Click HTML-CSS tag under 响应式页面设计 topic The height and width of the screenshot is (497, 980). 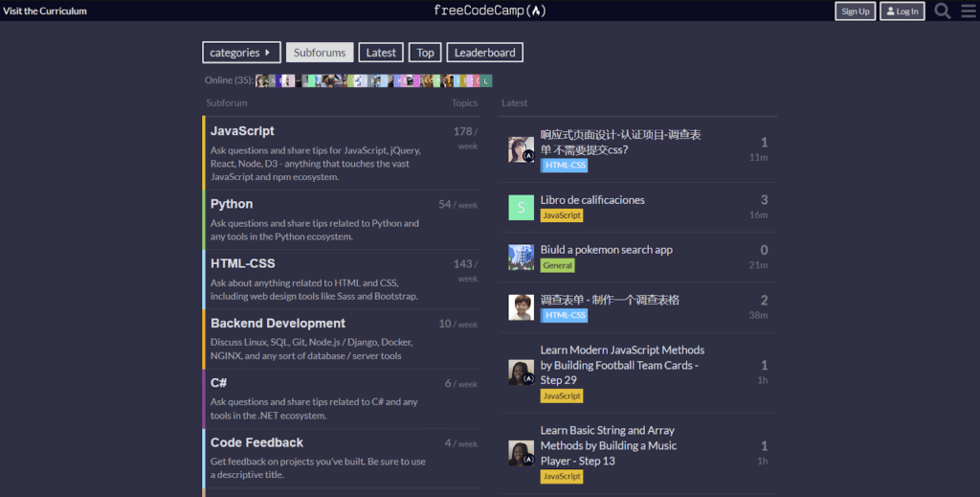564,165
